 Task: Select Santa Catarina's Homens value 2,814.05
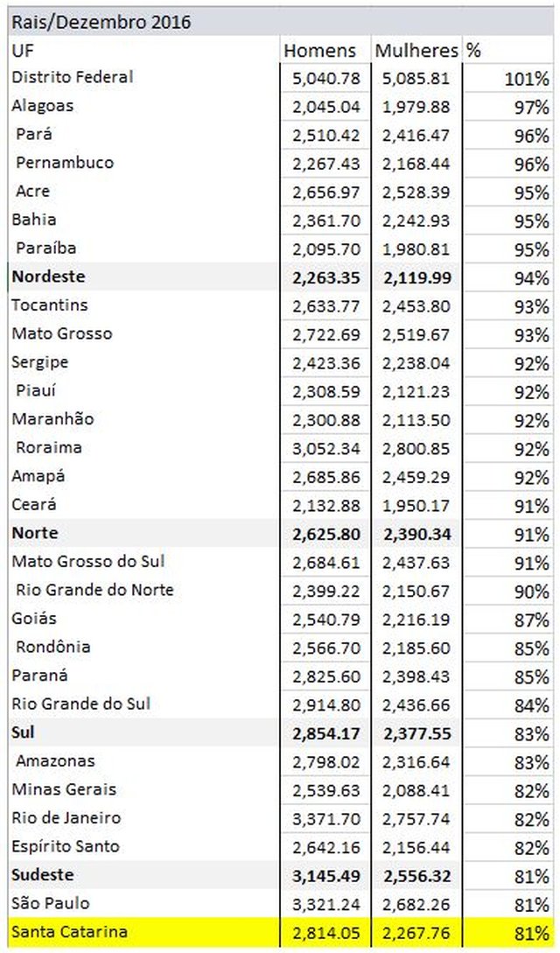(325, 932)
